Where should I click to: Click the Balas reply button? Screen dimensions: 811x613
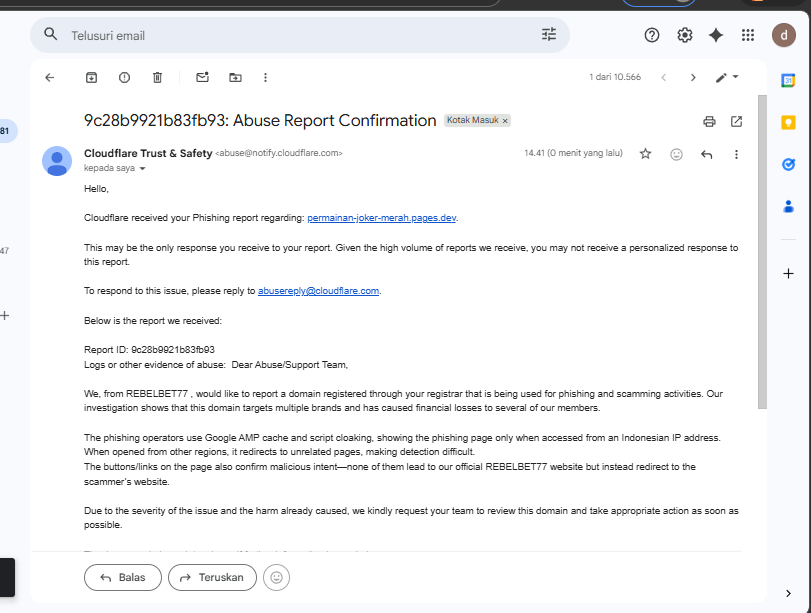click(123, 577)
